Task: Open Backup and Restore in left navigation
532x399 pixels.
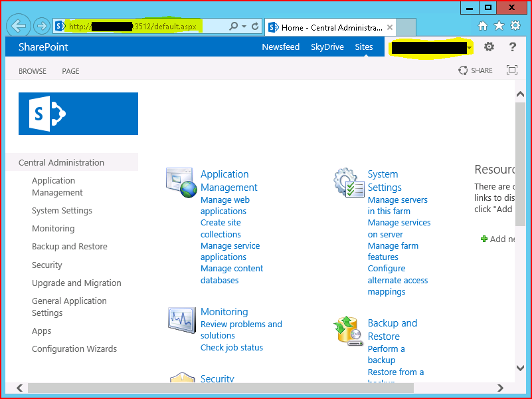Action: [x=70, y=246]
